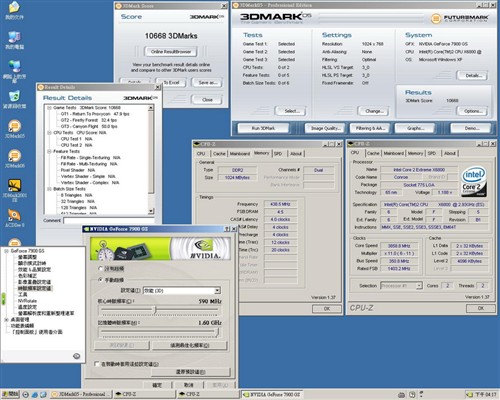Screen dimensions: 500x400
Task: Click Options... in the Results section
Action: [x=472, y=111]
